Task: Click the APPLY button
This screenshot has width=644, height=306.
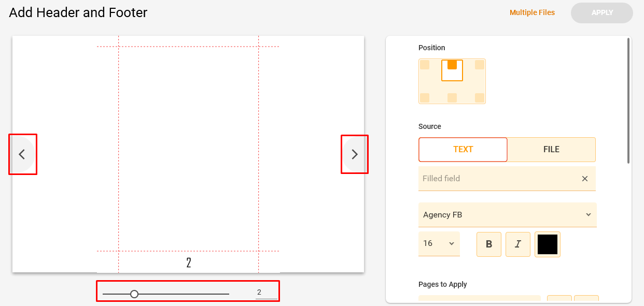Action: 602,13
